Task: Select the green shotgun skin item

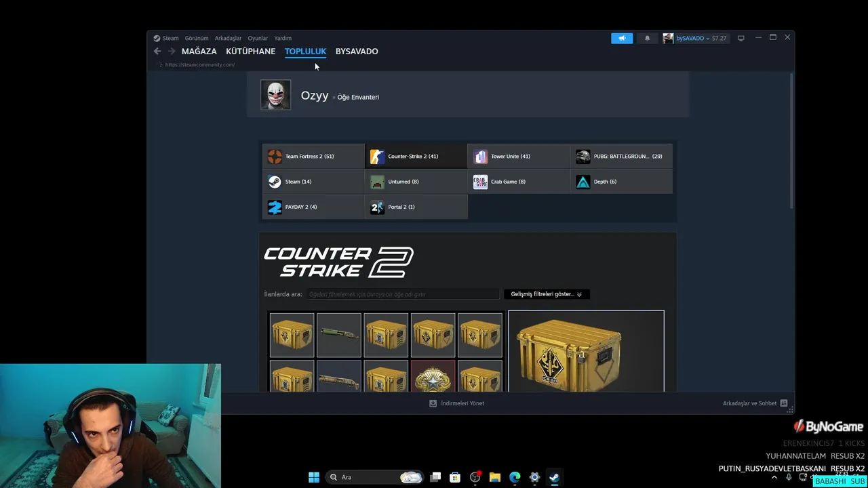Action: 338,335
